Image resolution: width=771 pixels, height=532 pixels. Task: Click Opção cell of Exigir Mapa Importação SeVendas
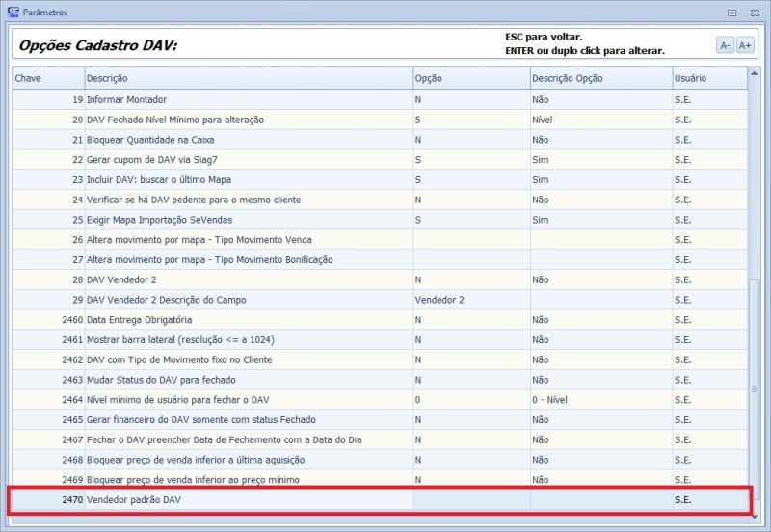tap(469, 220)
